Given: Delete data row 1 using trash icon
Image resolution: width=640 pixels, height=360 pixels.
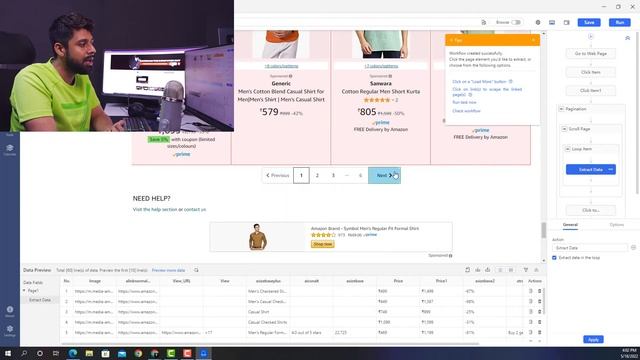Looking at the screenshot, I should pyautogui.click(x=539, y=291).
